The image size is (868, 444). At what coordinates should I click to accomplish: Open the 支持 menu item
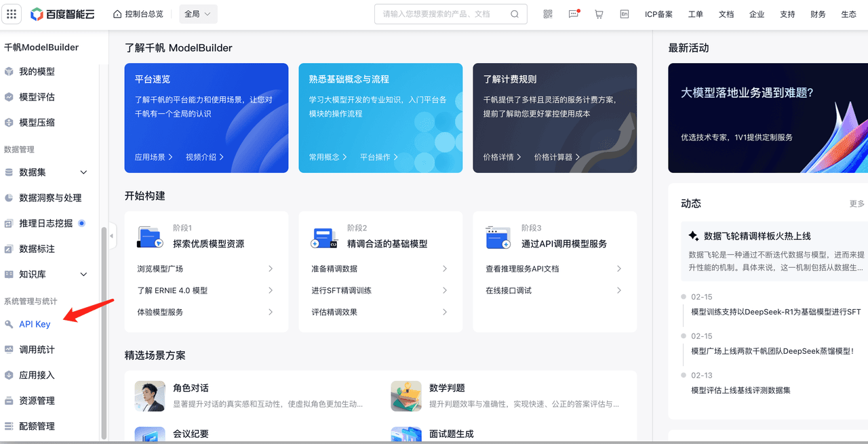[787, 14]
